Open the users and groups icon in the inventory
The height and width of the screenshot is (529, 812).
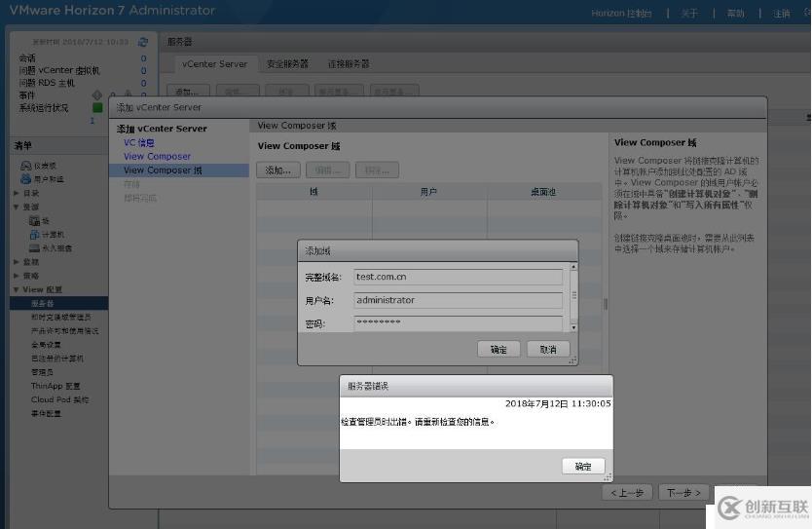26,178
